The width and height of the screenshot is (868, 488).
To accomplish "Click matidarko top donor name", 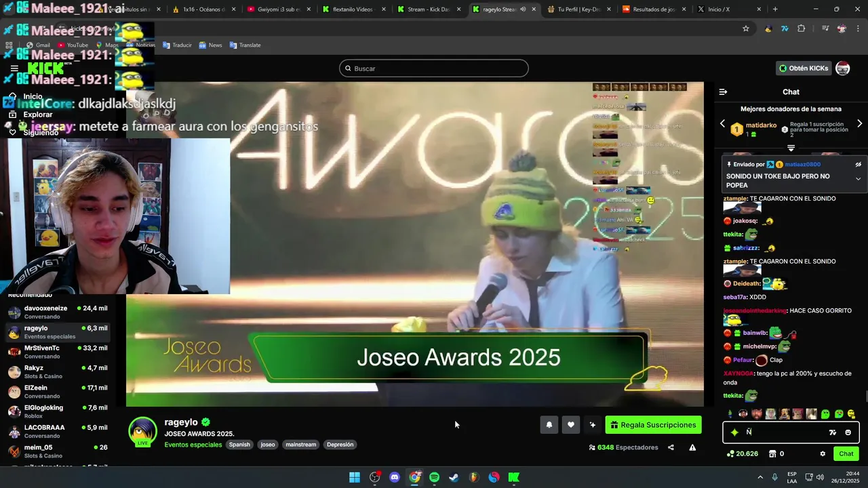I will click(x=761, y=125).
